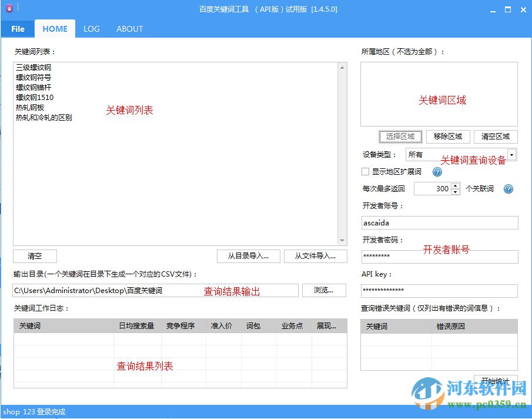Switch to the LOG tab
The image size is (532, 419).
(x=91, y=28)
